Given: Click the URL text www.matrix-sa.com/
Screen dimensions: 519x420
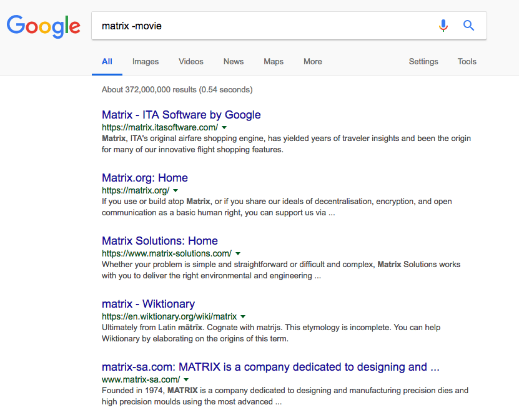Looking at the screenshot, I should [141, 379].
